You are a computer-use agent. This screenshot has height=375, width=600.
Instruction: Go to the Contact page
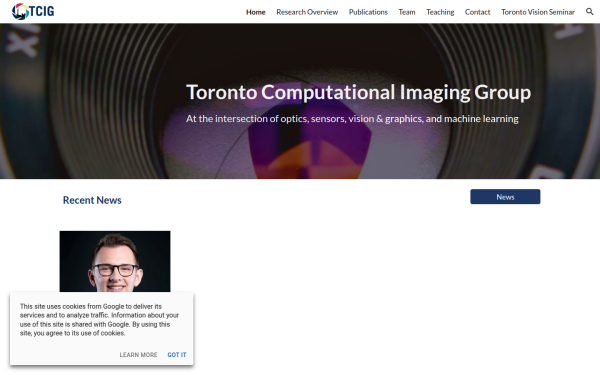[477, 12]
